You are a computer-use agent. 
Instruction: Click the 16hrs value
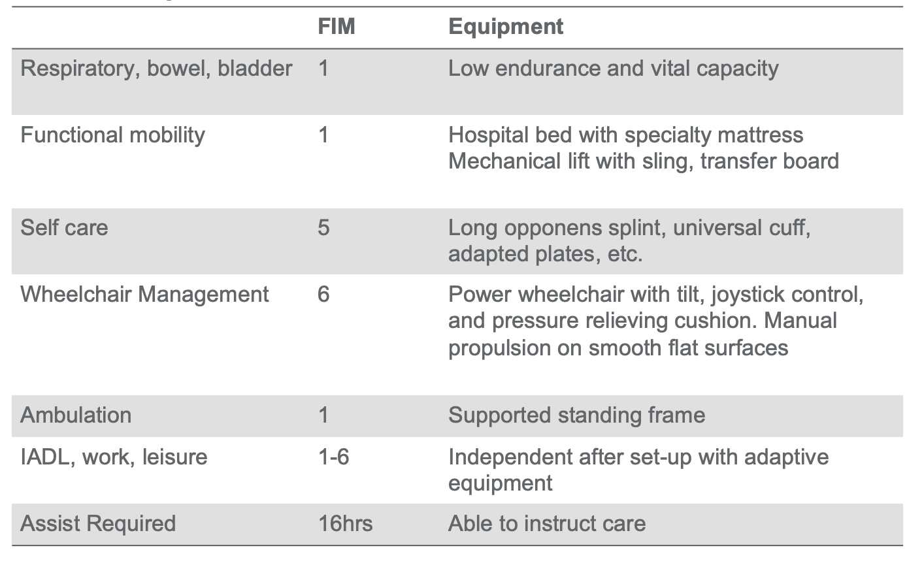point(345,524)
